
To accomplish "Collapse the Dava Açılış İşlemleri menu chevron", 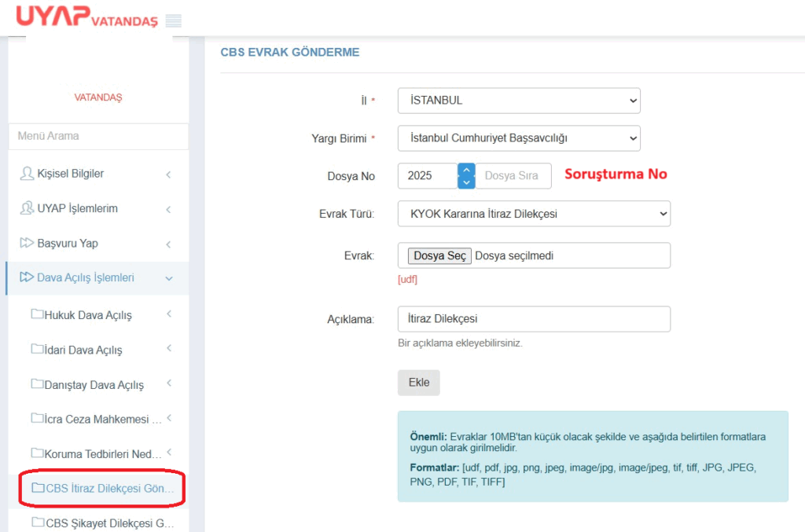I will pos(168,278).
